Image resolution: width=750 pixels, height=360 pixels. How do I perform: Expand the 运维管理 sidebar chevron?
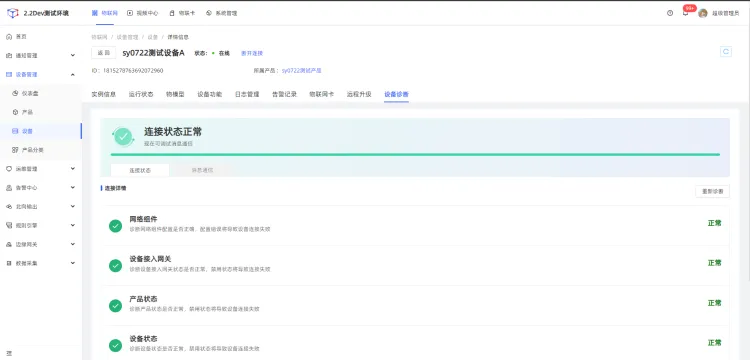(73, 168)
